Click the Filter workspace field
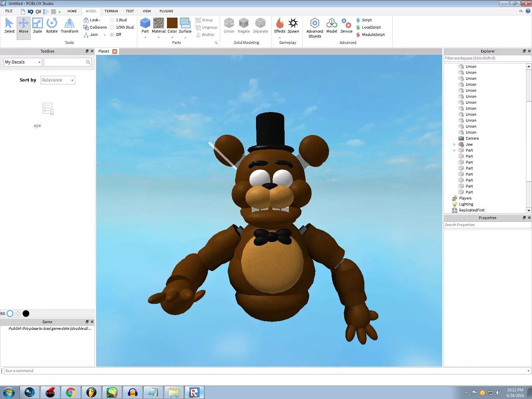 [x=487, y=58]
